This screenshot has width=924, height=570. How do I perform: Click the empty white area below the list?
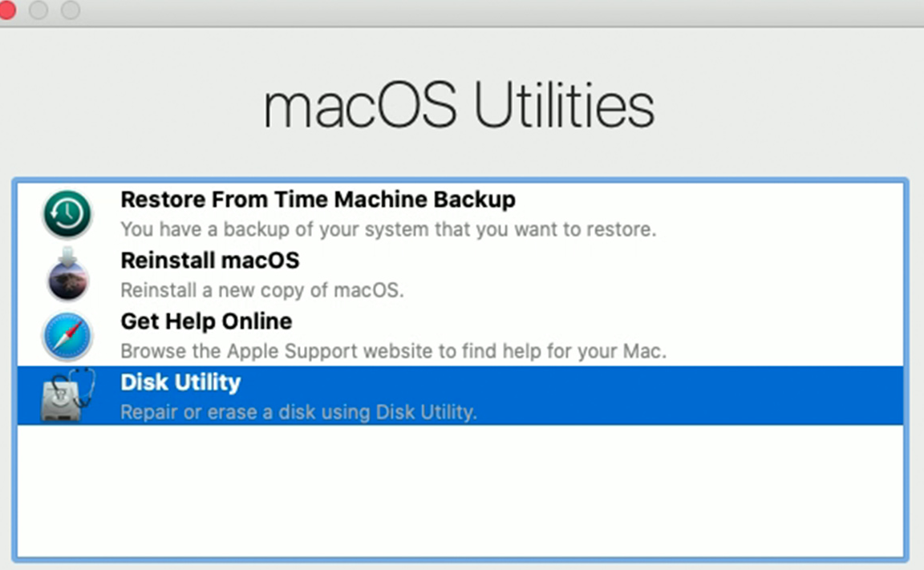459,491
